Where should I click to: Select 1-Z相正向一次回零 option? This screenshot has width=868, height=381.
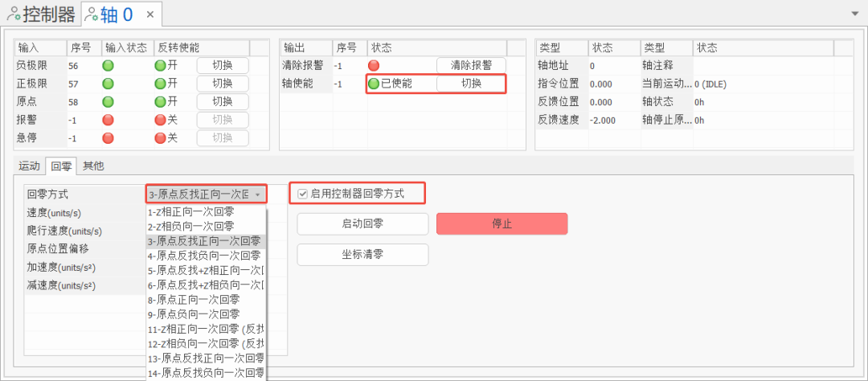[207, 211]
